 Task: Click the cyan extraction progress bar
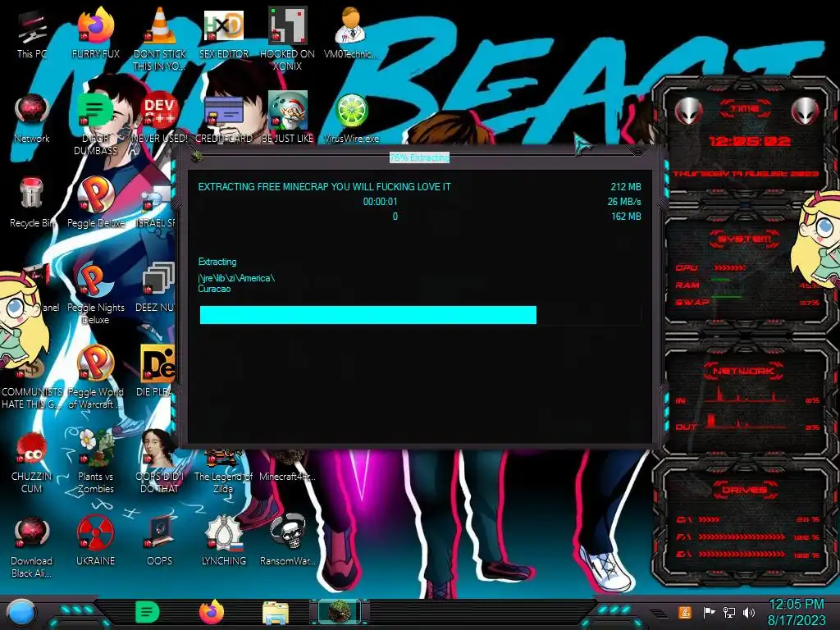[421, 315]
